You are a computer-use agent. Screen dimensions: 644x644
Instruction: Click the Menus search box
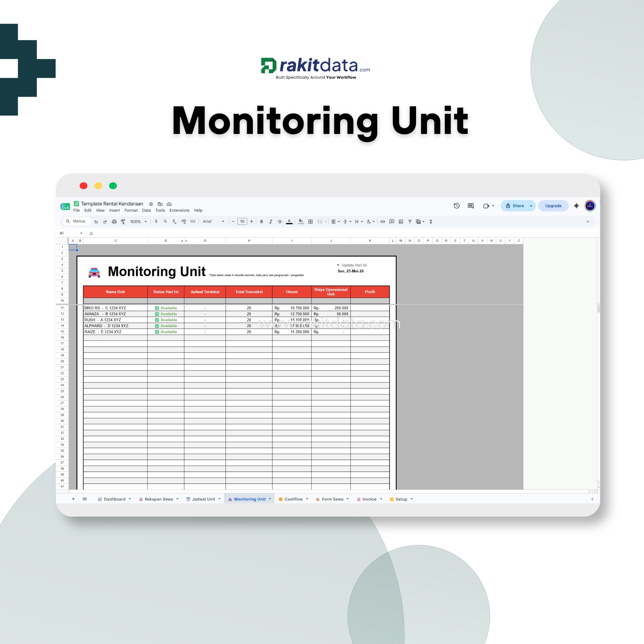click(76, 221)
